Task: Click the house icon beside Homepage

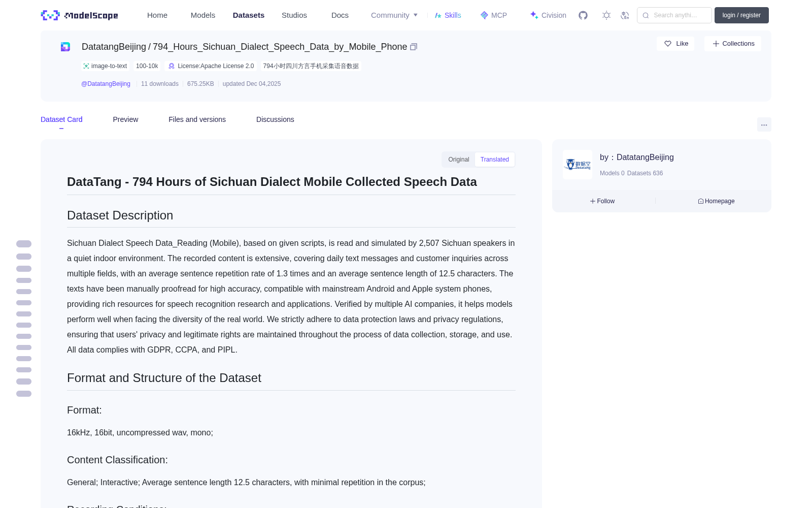Action: coord(701,201)
